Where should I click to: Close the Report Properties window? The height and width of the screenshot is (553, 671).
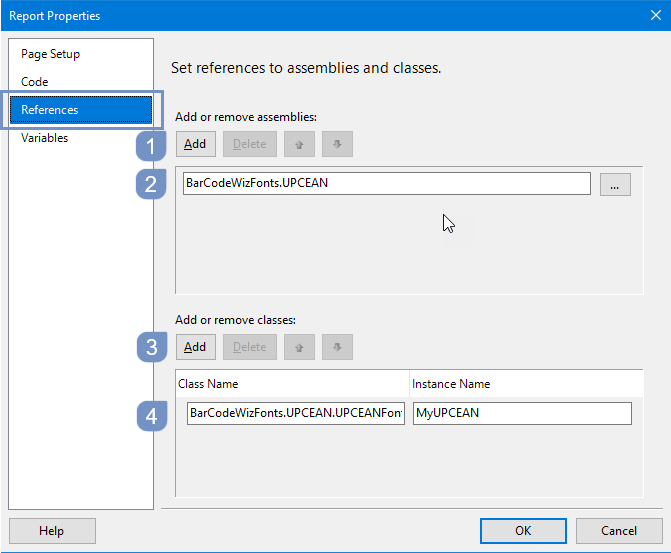point(656,15)
